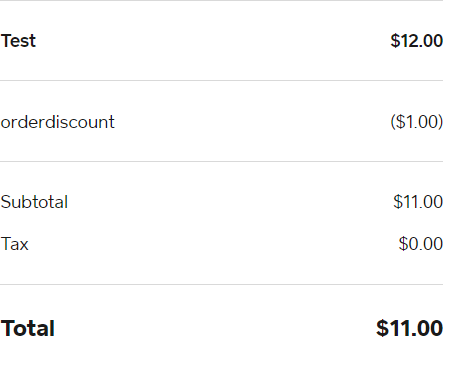Select the bold $11.00 total amount
Viewport: 465px width, 367px height.
point(410,328)
